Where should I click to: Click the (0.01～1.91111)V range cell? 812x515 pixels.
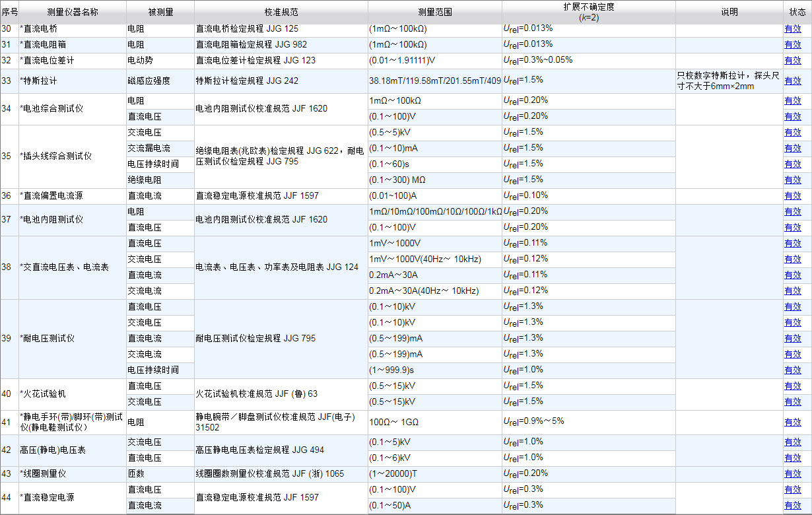[434, 61]
